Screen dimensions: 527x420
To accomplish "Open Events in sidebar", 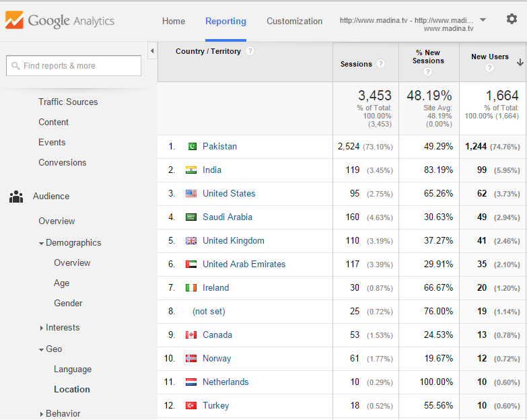I will [52, 142].
